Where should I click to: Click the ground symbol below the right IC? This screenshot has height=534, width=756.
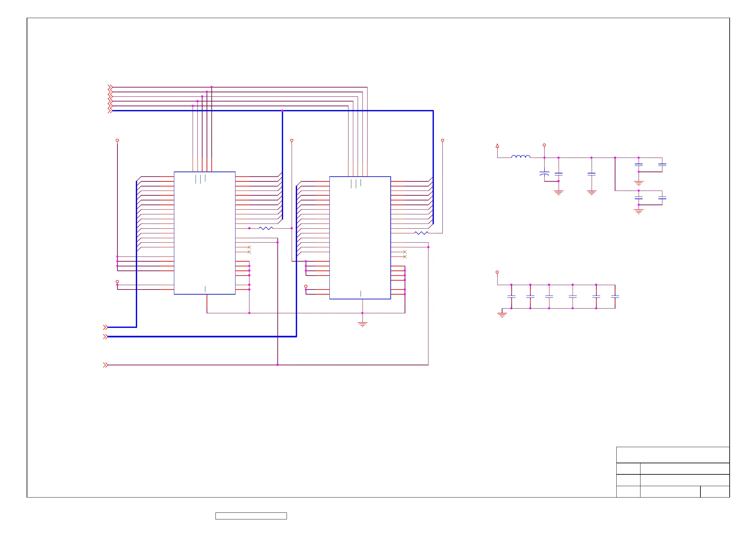click(x=362, y=324)
